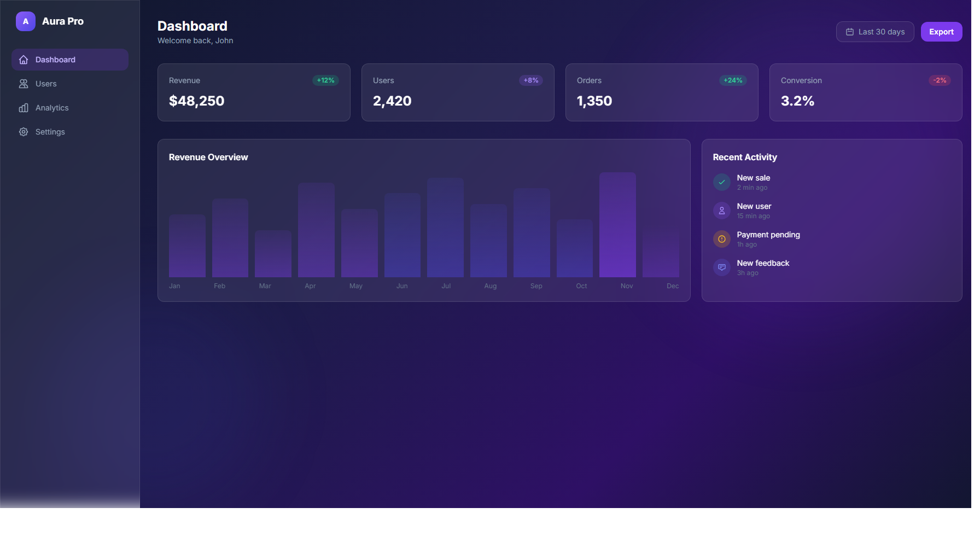Image resolution: width=980 pixels, height=560 pixels.
Task: Click the highlighted Nov bar in chart
Action: pos(617,225)
